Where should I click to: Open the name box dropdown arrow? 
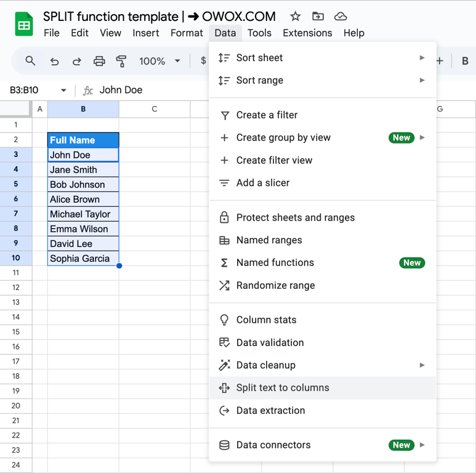click(x=63, y=90)
